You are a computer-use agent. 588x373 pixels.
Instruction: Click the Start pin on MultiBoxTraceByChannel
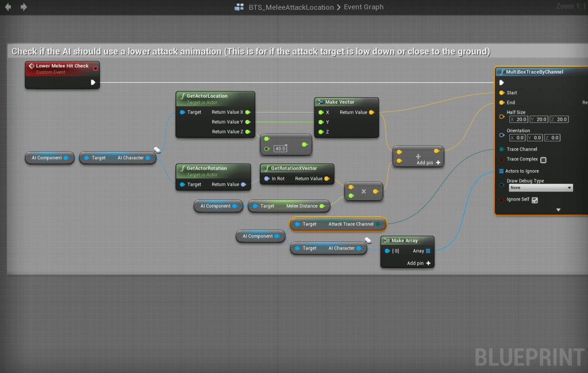click(502, 93)
